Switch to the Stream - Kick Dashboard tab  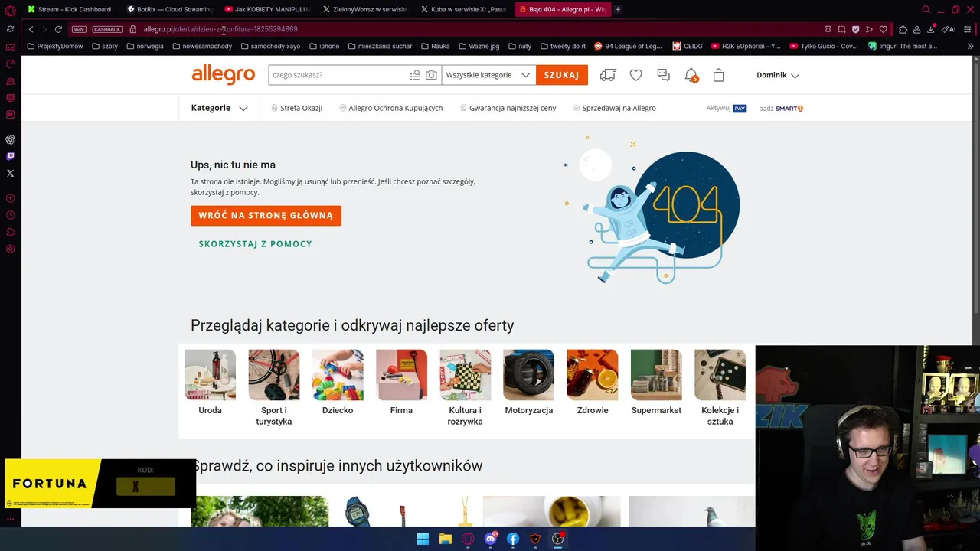[x=69, y=9]
